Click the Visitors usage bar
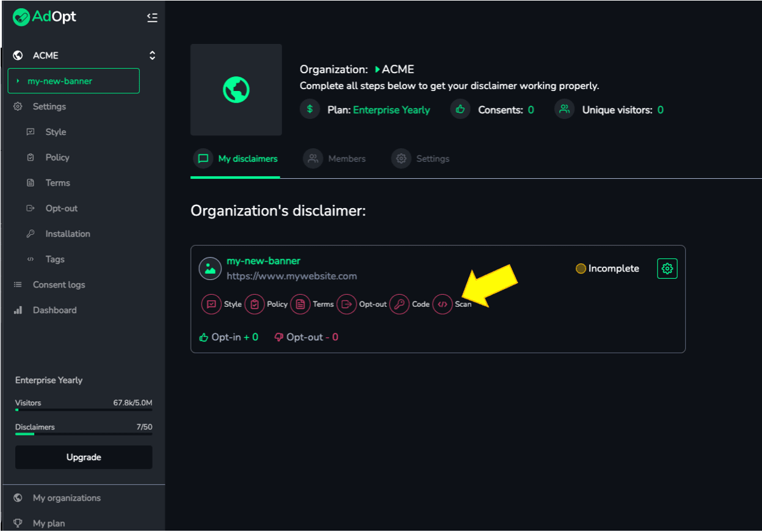This screenshot has height=532, width=762. tap(84, 410)
